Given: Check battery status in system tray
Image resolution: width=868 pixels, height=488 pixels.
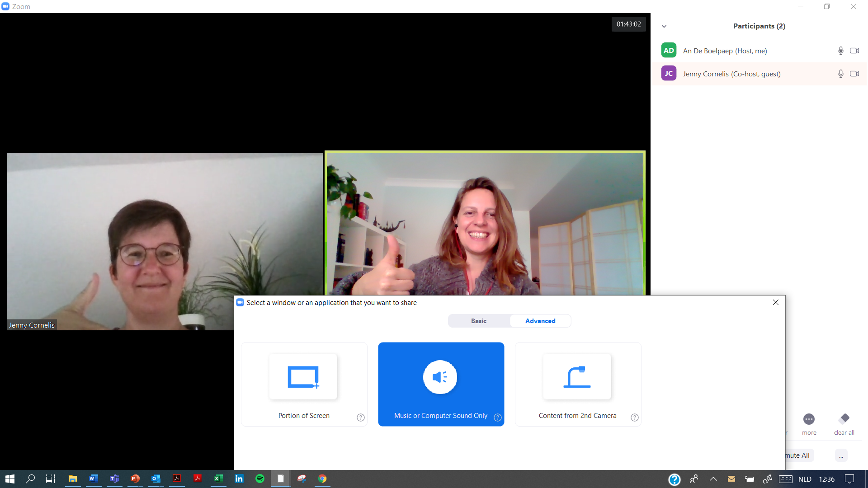Looking at the screenshot, I should pyautogui.click(x=750, y=479).
